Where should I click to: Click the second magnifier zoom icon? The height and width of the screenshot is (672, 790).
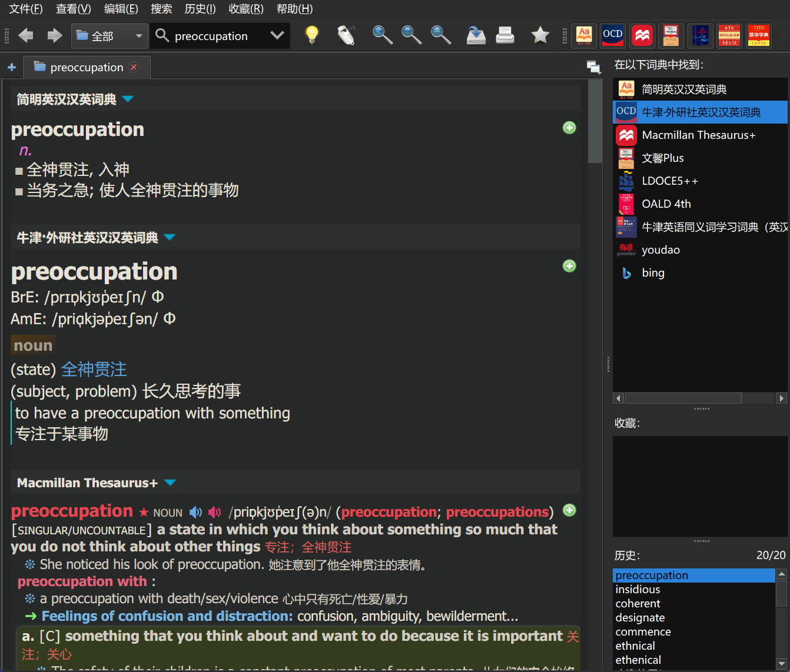point(411,35)
